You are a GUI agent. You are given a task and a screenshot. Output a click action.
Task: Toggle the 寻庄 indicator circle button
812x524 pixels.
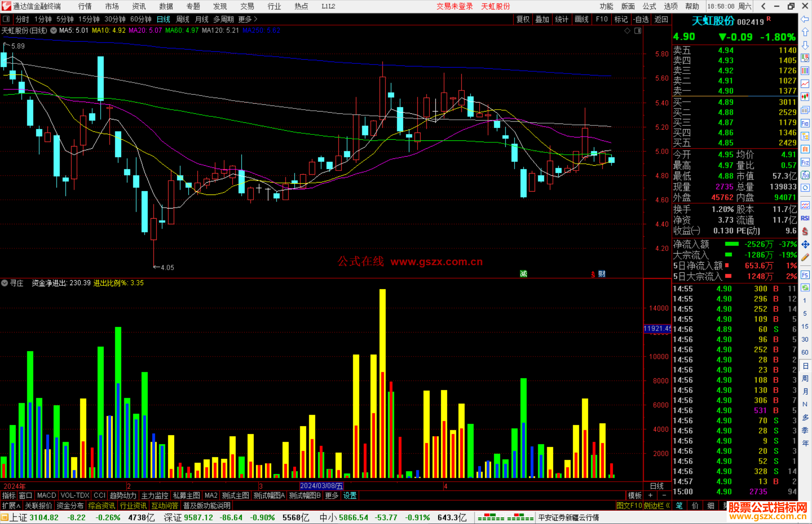click(5, 283)
